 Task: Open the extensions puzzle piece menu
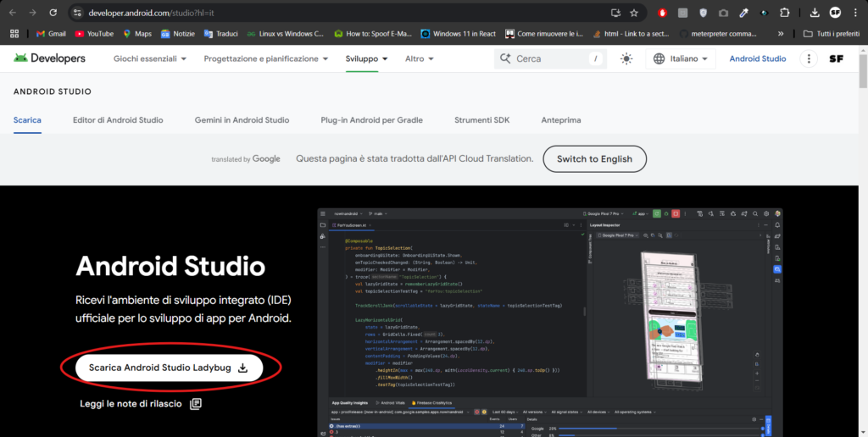pyautogui.click(x=784, y=13)
